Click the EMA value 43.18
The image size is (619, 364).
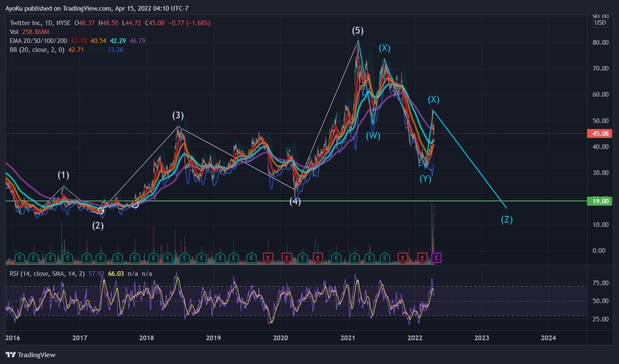click(78, 41)
